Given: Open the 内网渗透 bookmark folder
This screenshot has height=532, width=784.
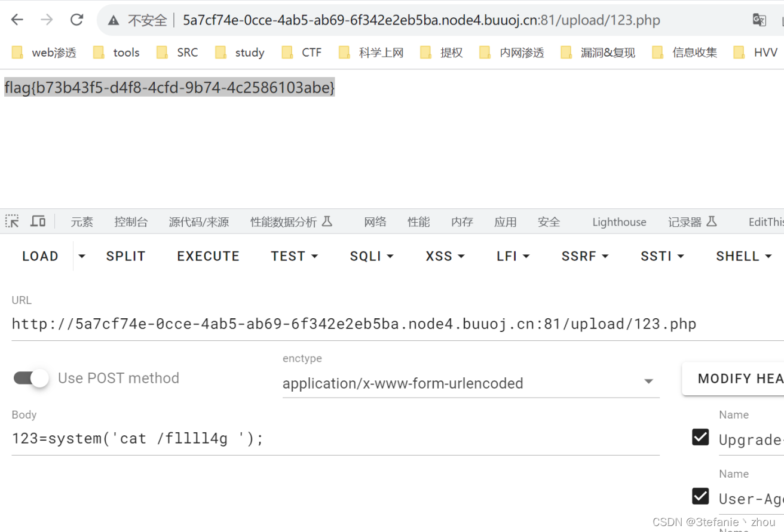Looking at the screenshot, I should coord(512,53).
